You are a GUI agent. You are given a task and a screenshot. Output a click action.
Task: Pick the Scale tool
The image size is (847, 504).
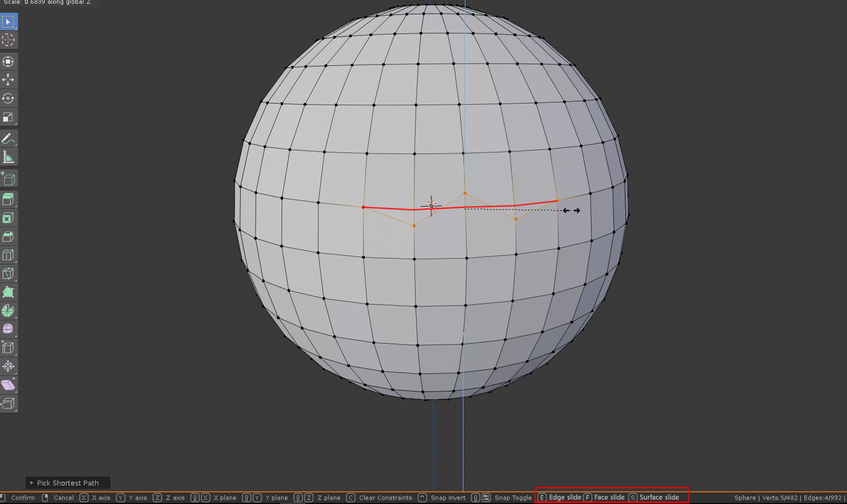[x=9, y=117]
